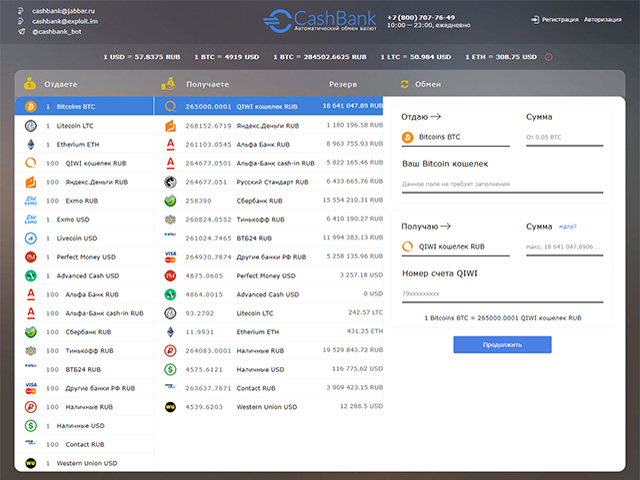Click the Bitcoin icon in the Bitcoins BTC row
This screenshot has width=640, height=480.
(x=31, y=107)
